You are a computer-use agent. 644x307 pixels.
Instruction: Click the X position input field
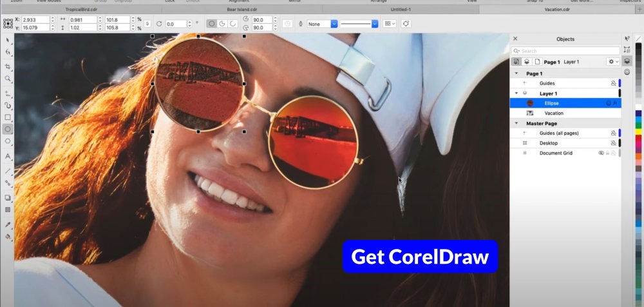(x=35, y=19)
